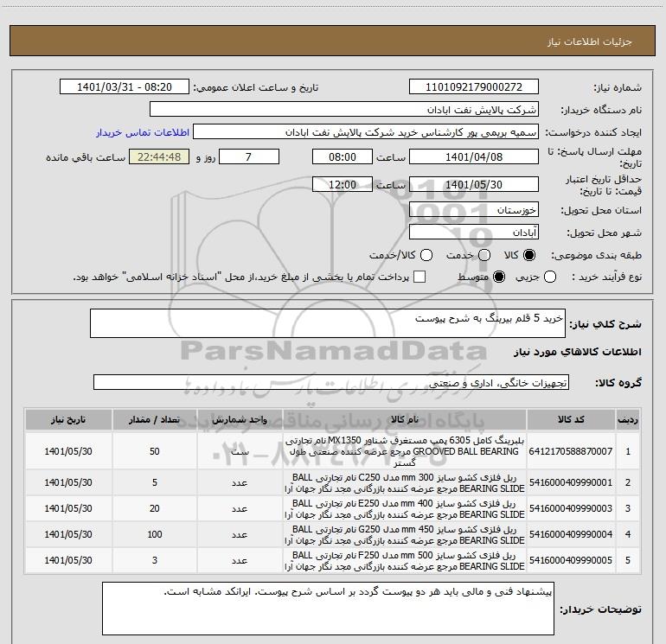Click the item name ریل فلزی کشو 500 mm F250
This screenshot has height=644, width=666.
[405, 560]
